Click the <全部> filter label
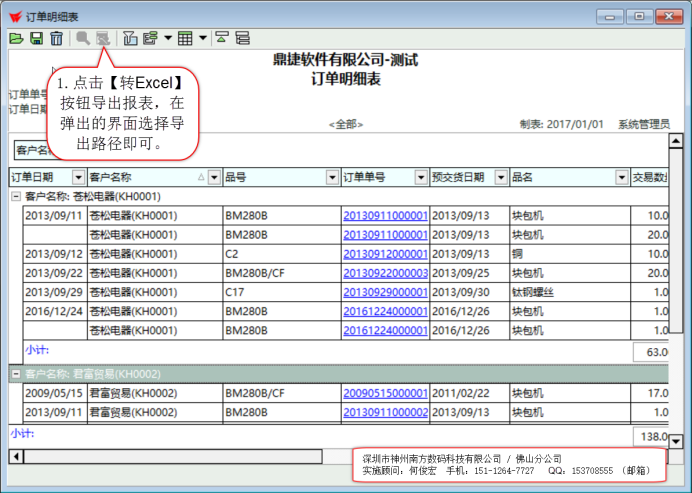Viewport: 692px width, 493px height. [x=346, y=124]
